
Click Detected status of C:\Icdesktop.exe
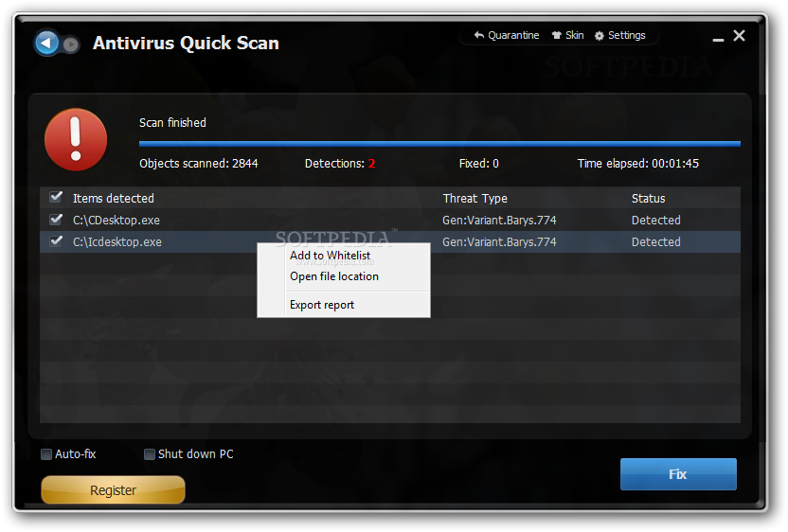(655, 241)
